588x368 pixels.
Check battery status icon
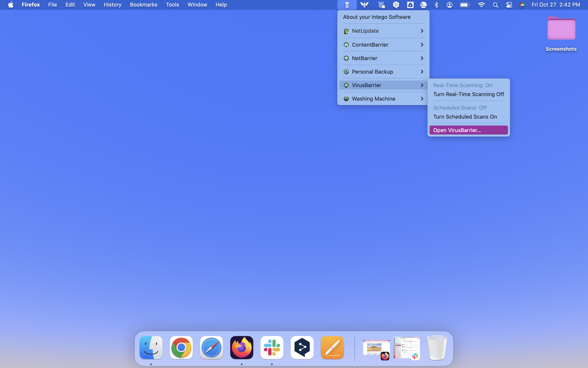tap(465, 5)
